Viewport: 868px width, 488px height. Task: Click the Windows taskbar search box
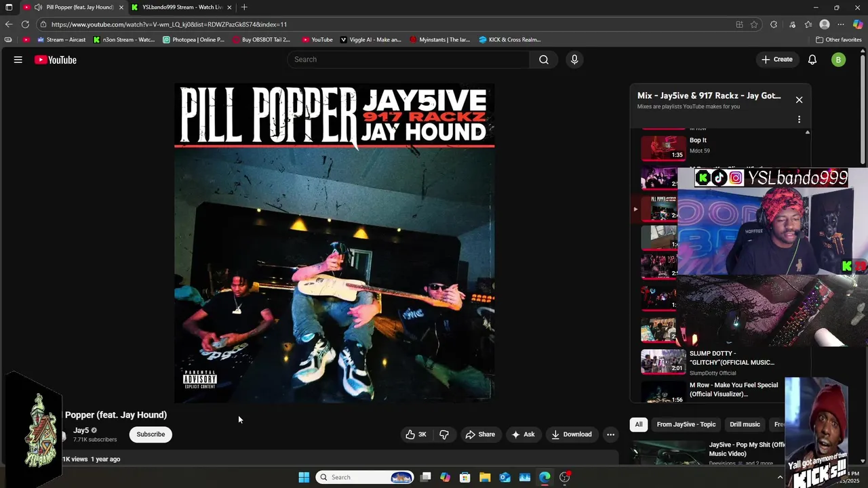click(365, 477)
